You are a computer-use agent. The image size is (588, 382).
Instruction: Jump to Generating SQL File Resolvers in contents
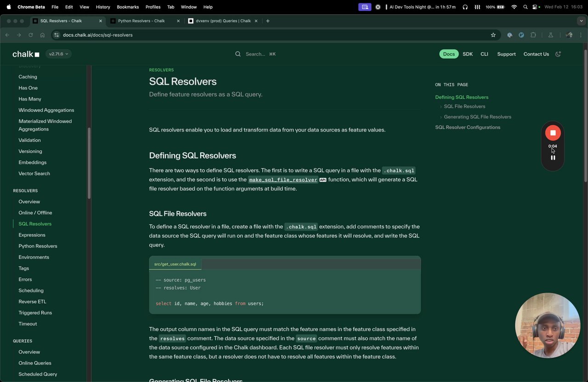click(x=477, y=117)
